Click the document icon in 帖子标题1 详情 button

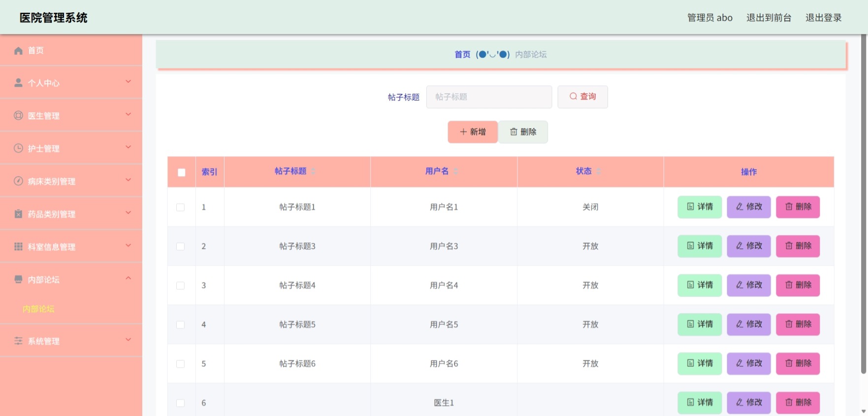coord(691,207)
